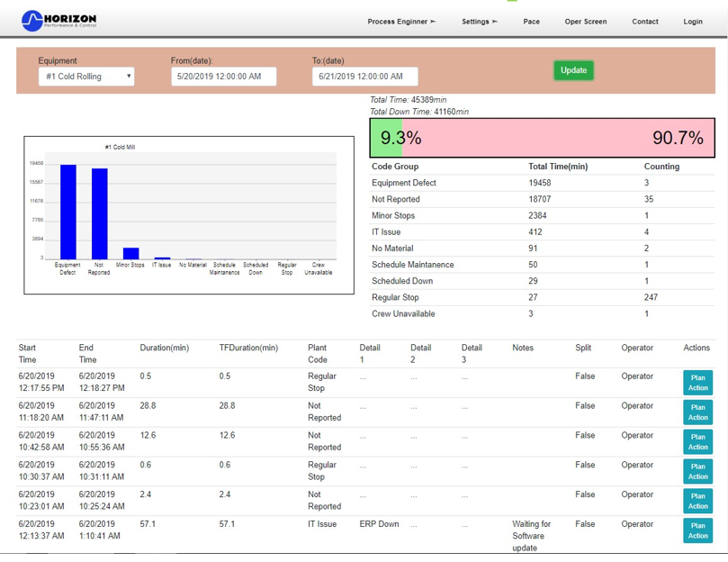Select the No Material code group row
Screen dimensions: 728x562
click(542, 249)
